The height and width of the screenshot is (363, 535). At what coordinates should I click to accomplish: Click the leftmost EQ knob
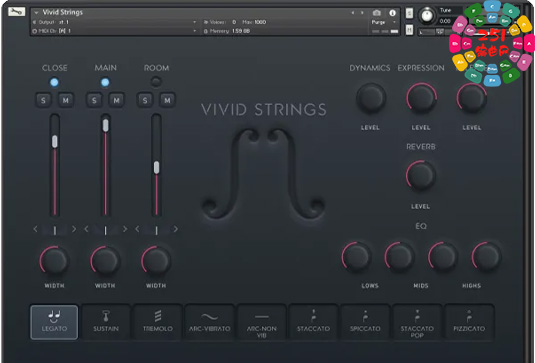tap(356, 257)
